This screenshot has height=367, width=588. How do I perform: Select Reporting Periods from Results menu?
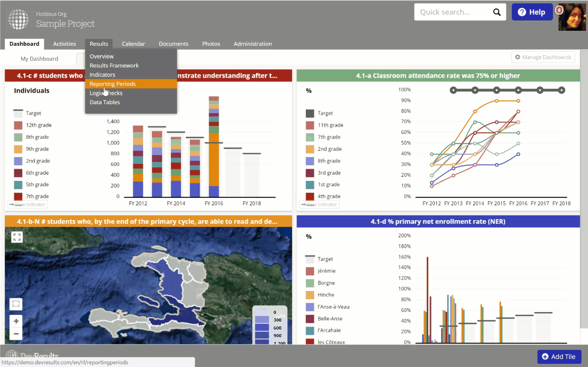113,84
